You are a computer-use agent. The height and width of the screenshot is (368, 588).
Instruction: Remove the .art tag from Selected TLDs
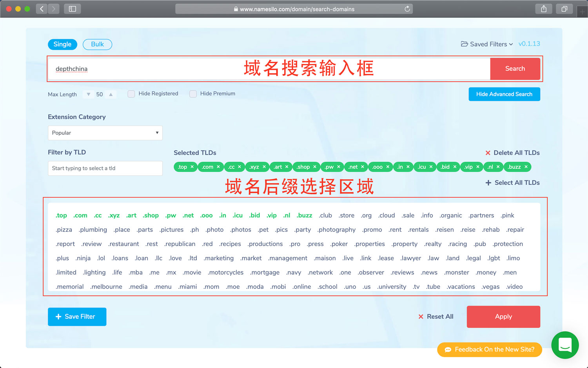(x=287, y=167)
